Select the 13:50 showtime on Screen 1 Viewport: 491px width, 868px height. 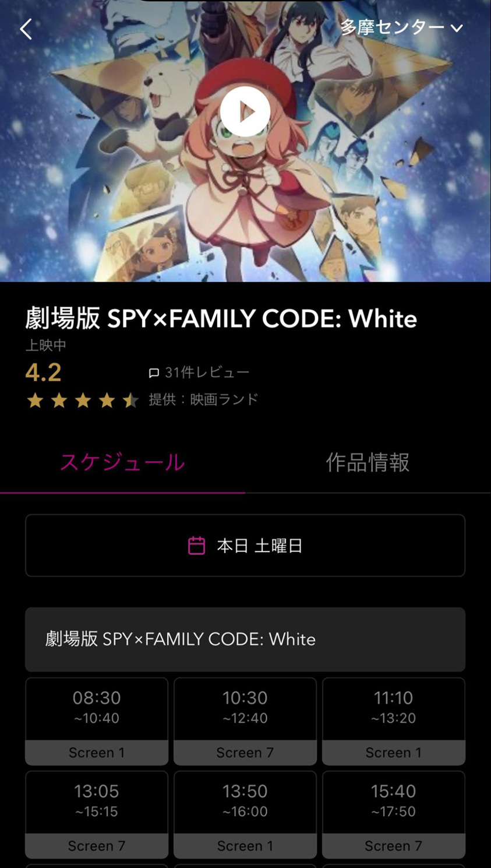coord(245,814)
